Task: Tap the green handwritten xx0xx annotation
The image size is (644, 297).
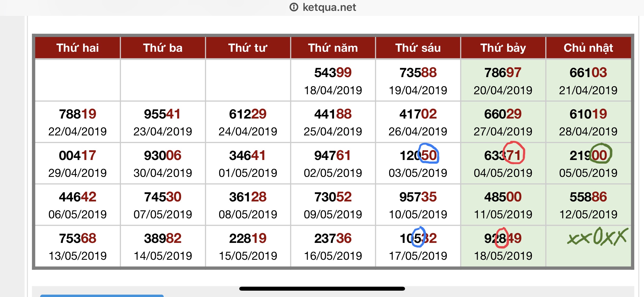Action: (x=597, y=236)
